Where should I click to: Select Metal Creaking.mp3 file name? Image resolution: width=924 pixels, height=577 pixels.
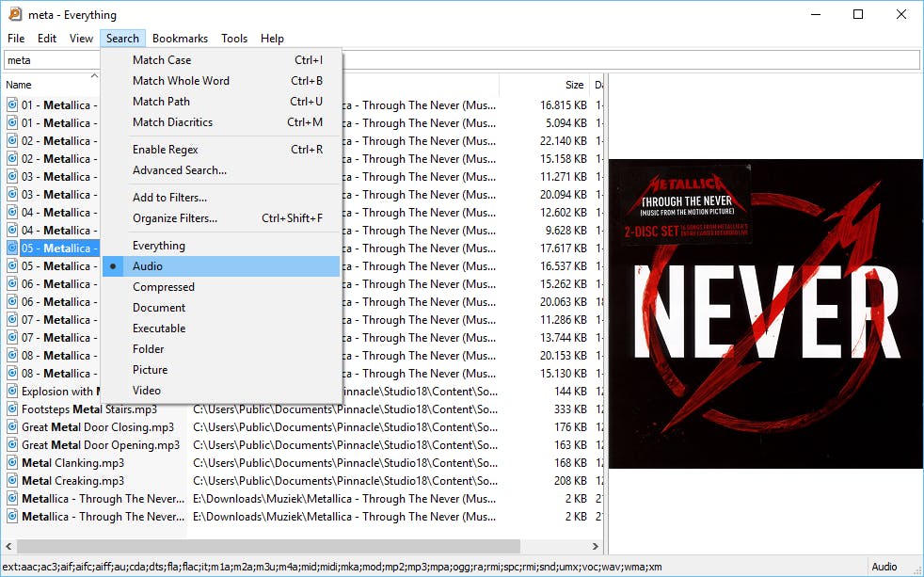(x=73, y=480)
